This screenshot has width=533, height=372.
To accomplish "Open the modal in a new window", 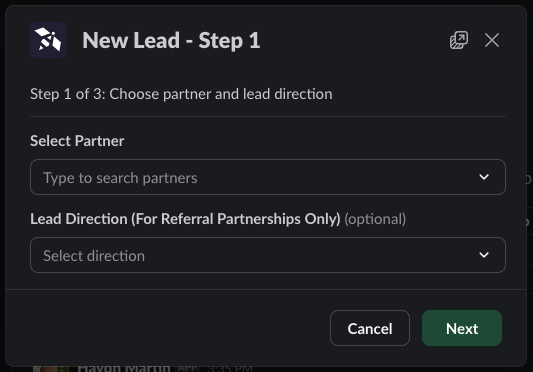I will click(x=459, y=40).
